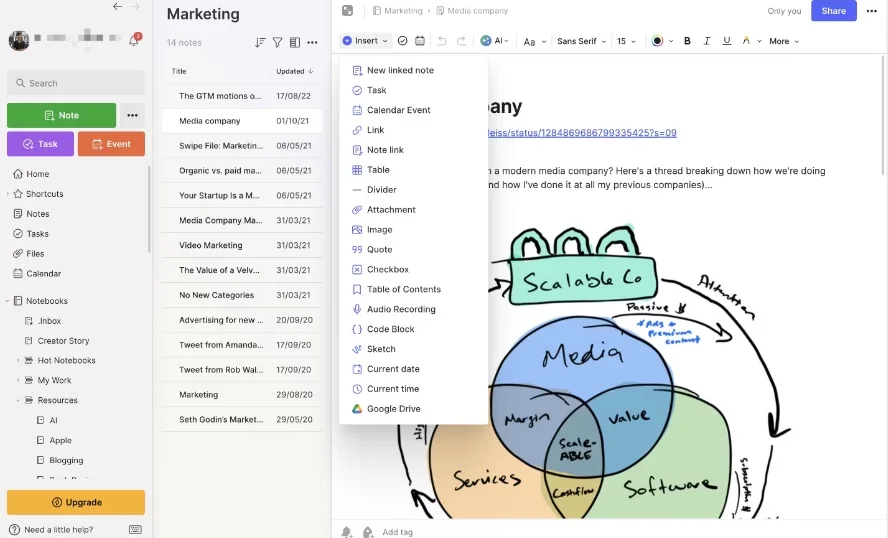Expand the note to full screen icon
Image resolution: width=888 pixels, height=538 pixels.
click(347, 11)
